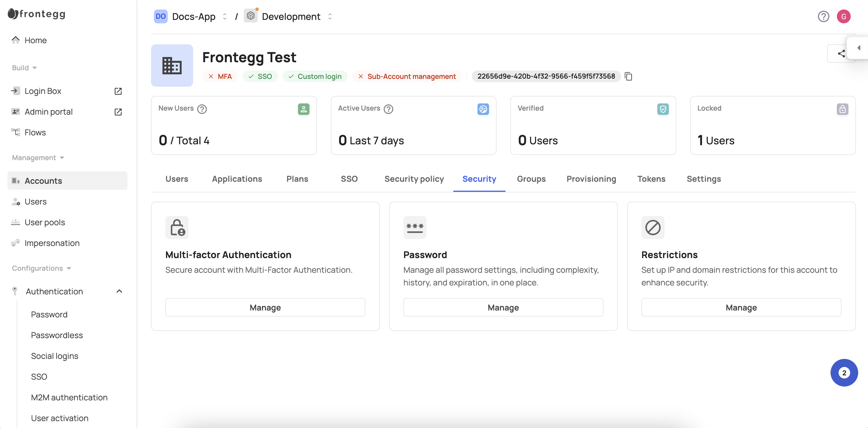
Task: Open Admin portal external link icon
Action: point(118,112)
